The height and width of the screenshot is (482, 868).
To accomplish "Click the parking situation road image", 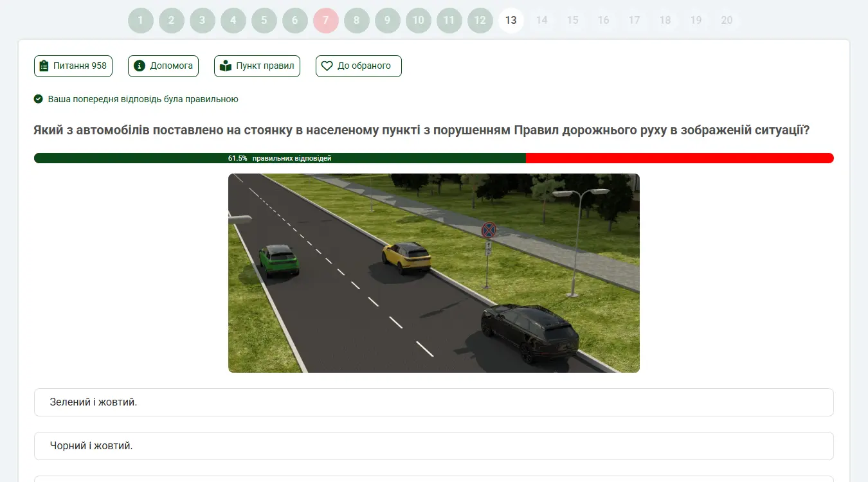I will [433, 273].
